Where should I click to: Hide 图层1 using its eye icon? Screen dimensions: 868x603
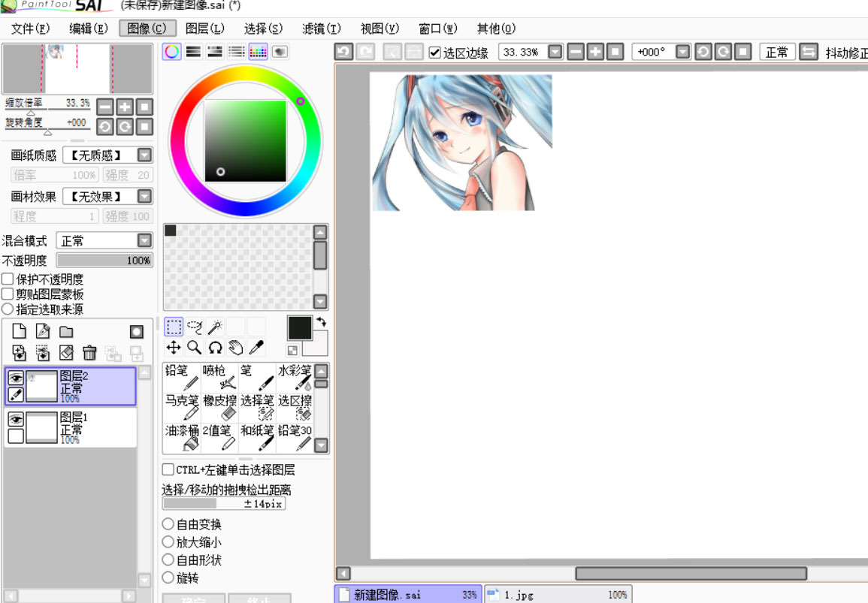16,420
